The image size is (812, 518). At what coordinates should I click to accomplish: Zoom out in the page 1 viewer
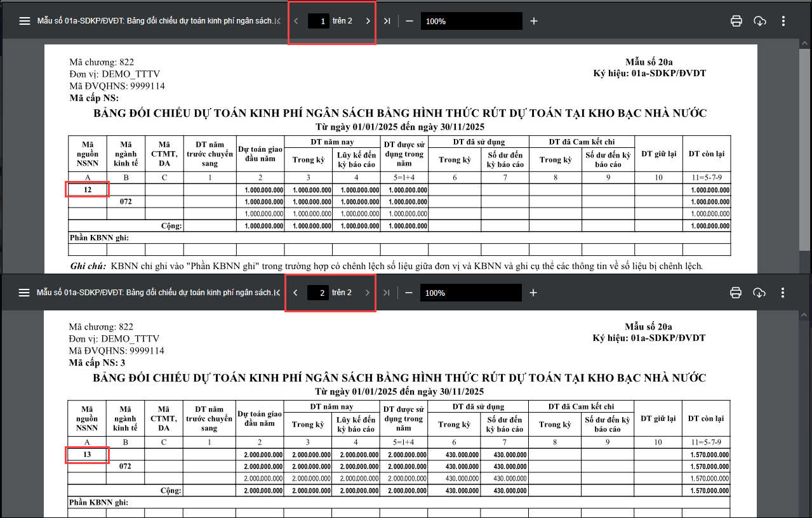point(409,21)
